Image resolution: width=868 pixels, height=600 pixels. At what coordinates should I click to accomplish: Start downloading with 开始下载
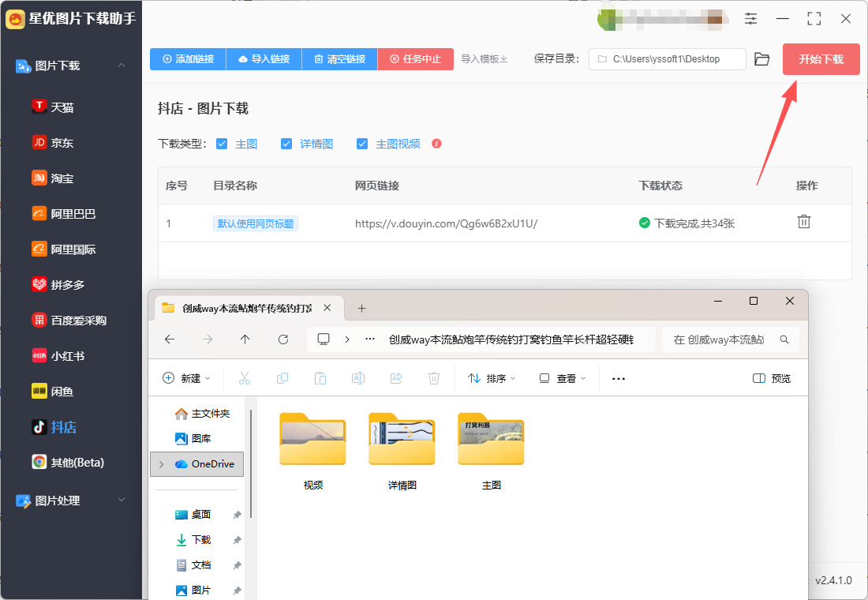pos(821,58)
